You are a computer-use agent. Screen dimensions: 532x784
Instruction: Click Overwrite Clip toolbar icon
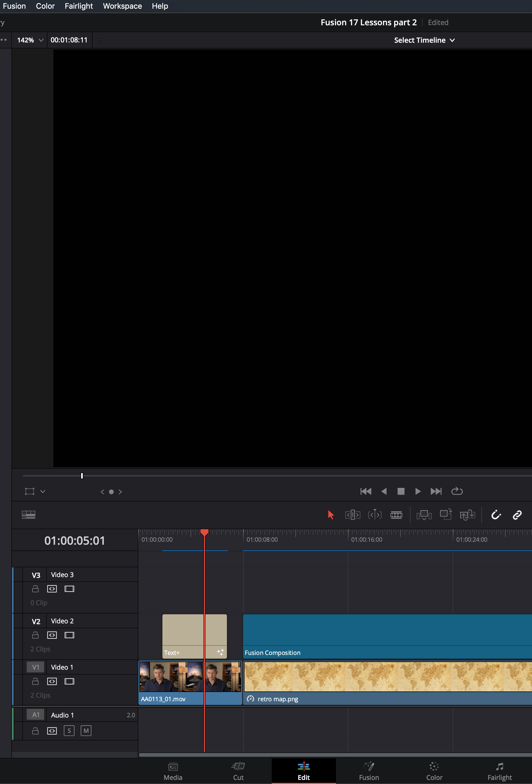pyautogui.click(x=446, y=515)
